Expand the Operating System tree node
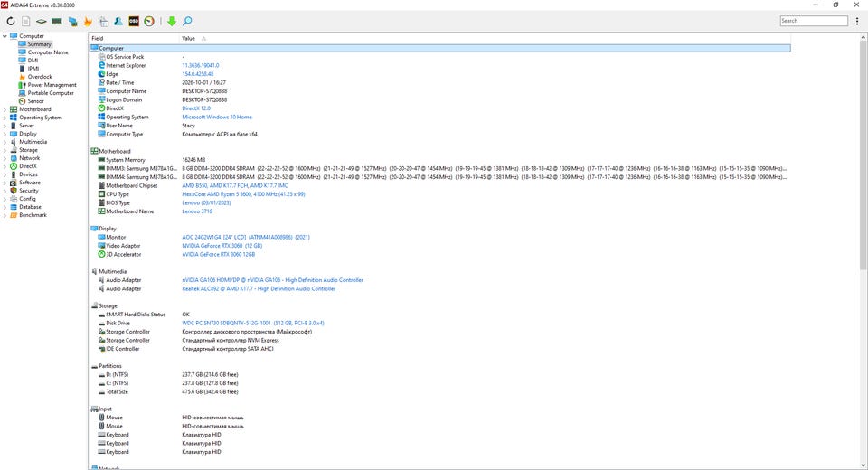The height and width of the screenshot is (470, 868). coord(5,117)
